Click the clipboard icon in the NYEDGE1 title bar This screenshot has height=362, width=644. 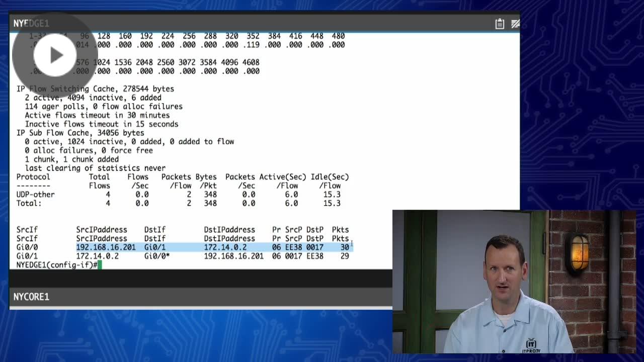(x=500, y=24)
